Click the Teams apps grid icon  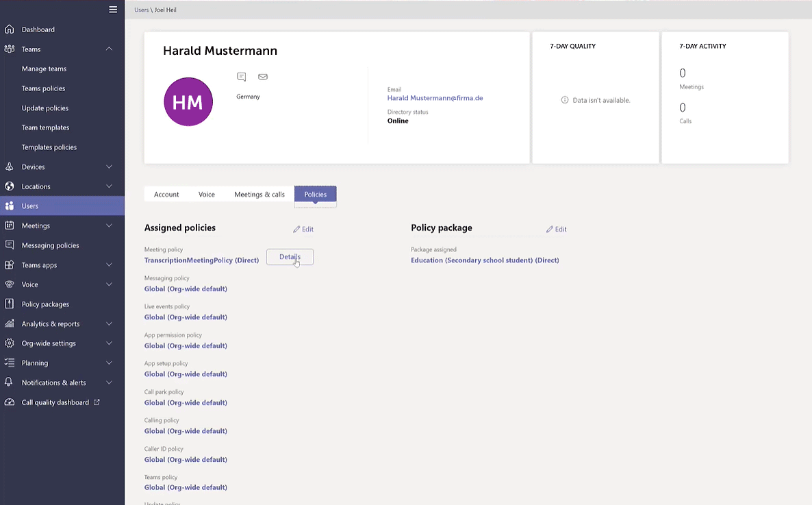pyautogui.click(x=10, y=265)
